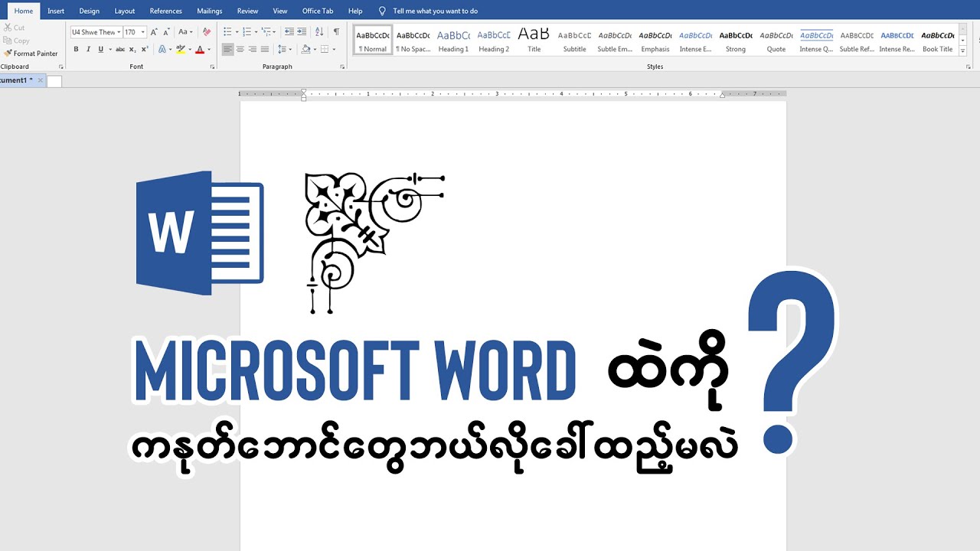
Task: Expand the underline style arrow
Action: coord(110,49)
